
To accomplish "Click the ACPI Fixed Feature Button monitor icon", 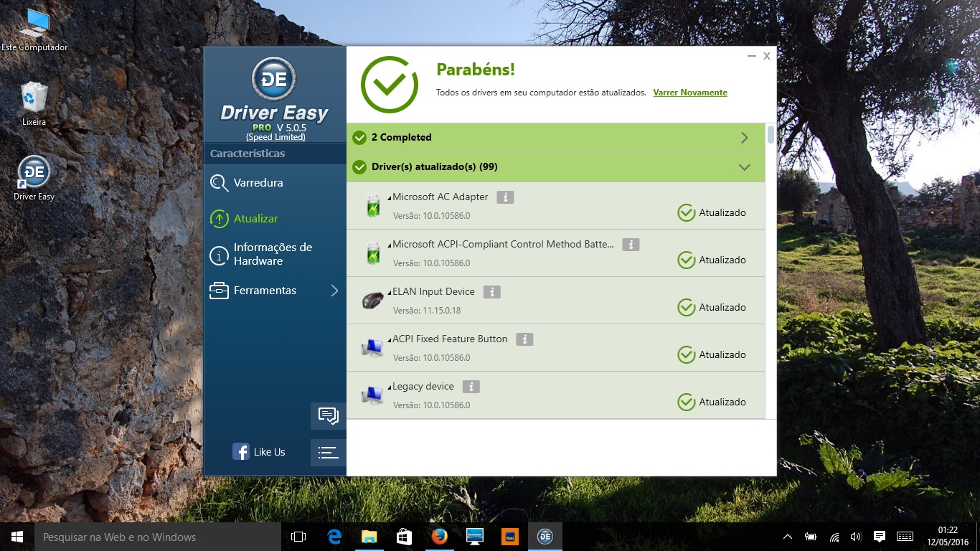I will 373,348.
